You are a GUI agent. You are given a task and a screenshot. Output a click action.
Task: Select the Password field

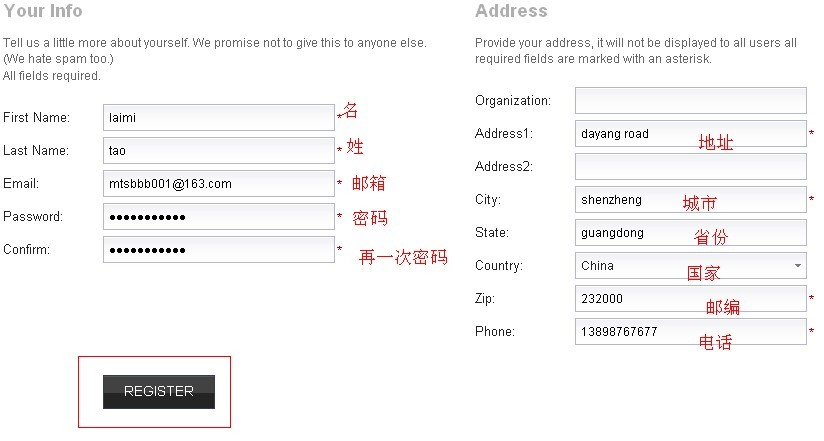coord(219,217)
